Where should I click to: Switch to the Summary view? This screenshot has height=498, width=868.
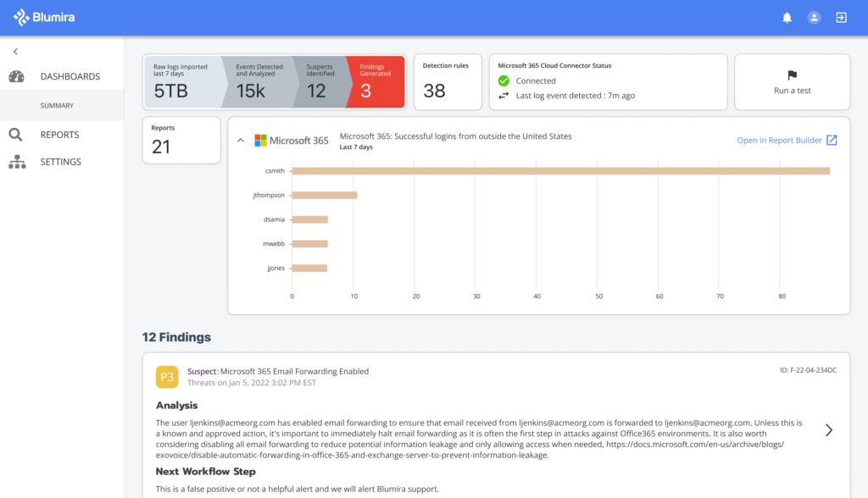(x=58, y=105)
